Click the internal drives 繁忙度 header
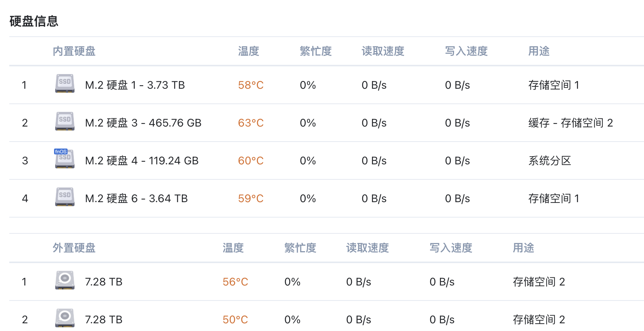Viewport: 644px width, 331px height. pyautogui.click(x=316, y=51)
